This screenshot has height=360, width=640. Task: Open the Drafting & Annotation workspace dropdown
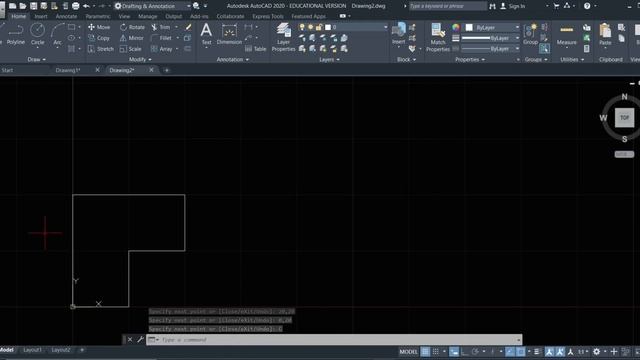(x=153, y=6)
